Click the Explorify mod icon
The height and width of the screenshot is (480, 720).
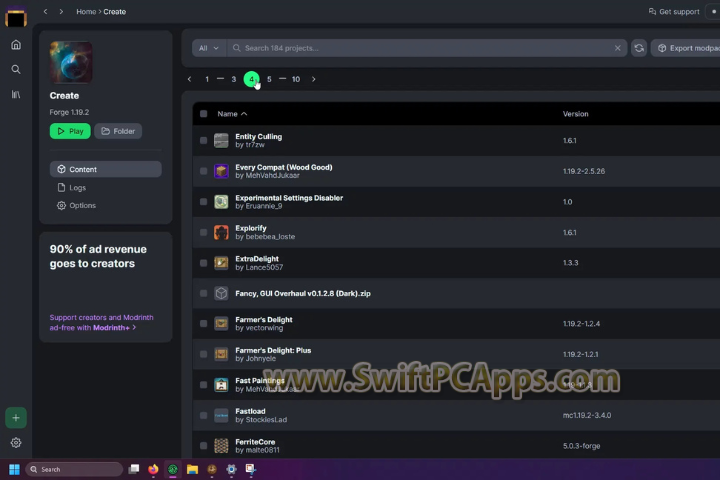[x=221, y=232]
